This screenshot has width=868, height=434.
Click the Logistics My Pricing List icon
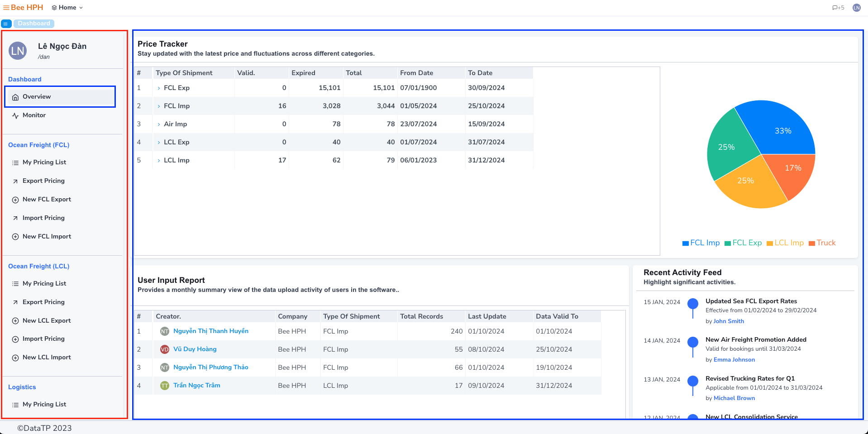(x=15, y=405)
